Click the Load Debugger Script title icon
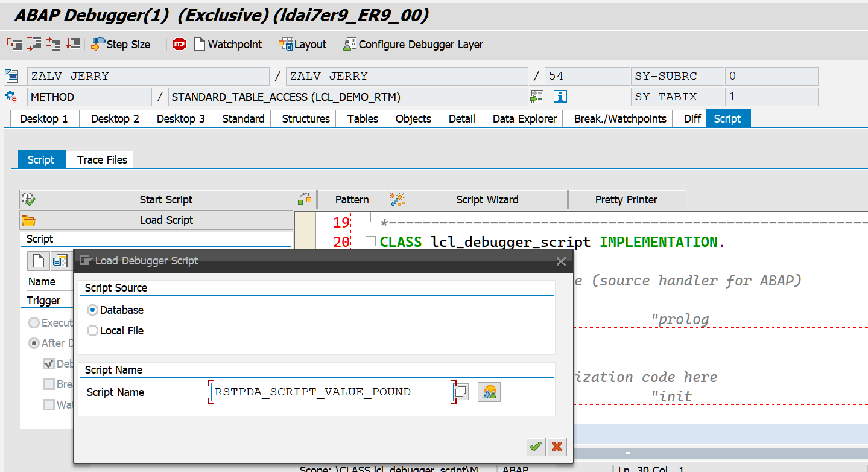 [x=86, y=261]
